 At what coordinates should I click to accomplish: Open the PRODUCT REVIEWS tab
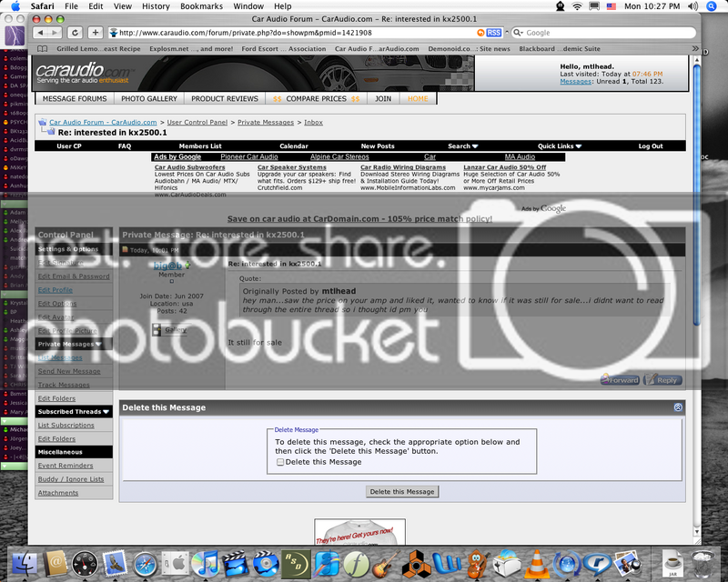225,98
